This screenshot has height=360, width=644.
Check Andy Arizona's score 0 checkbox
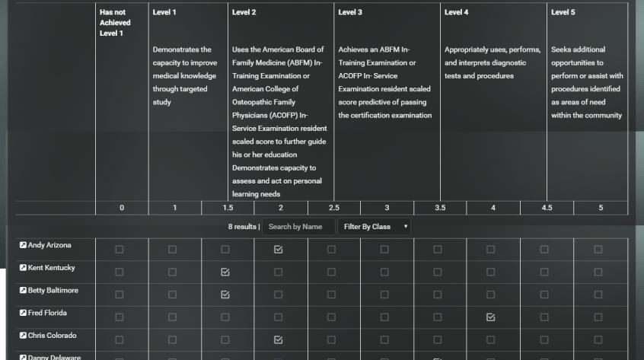tap(119, 249)
